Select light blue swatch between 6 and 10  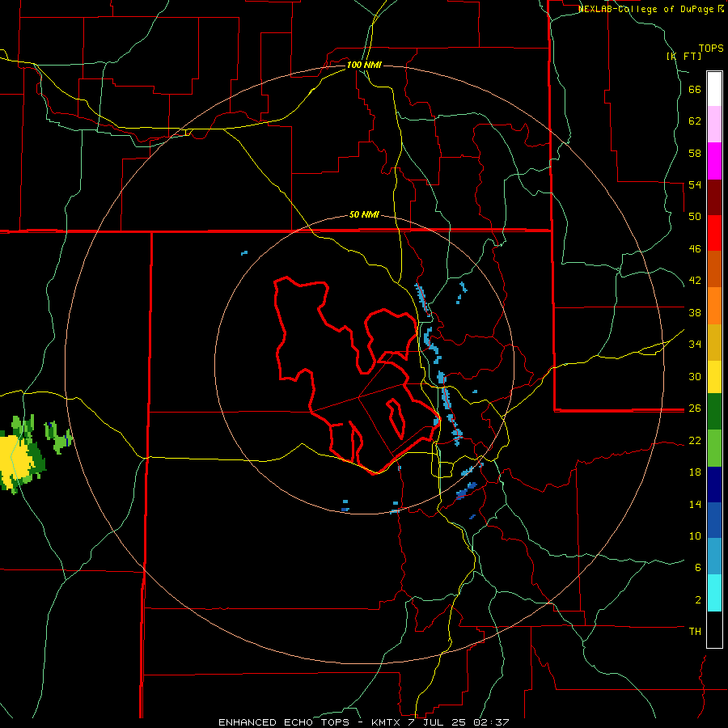[714, 557]
